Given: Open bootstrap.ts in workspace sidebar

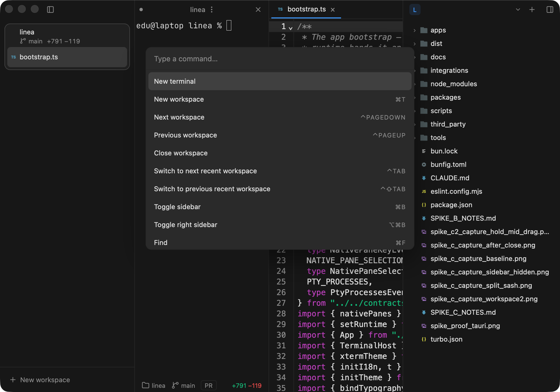Looking at the screenshot, I should [x=67, y=57].
